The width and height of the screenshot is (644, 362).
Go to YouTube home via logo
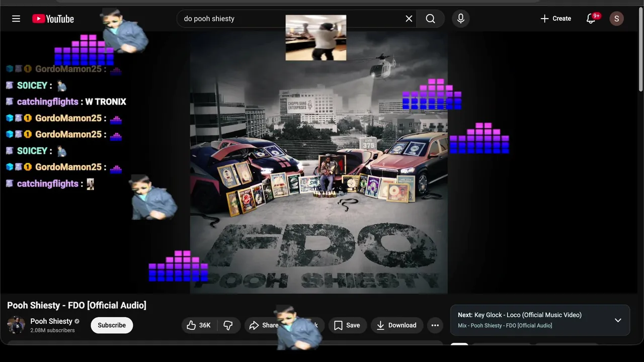[53, 19]
